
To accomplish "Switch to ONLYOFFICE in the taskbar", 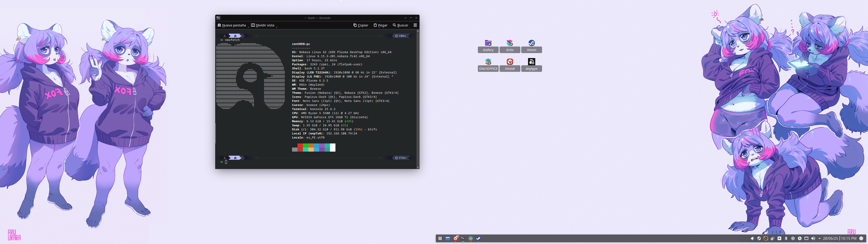I will 471,238.
